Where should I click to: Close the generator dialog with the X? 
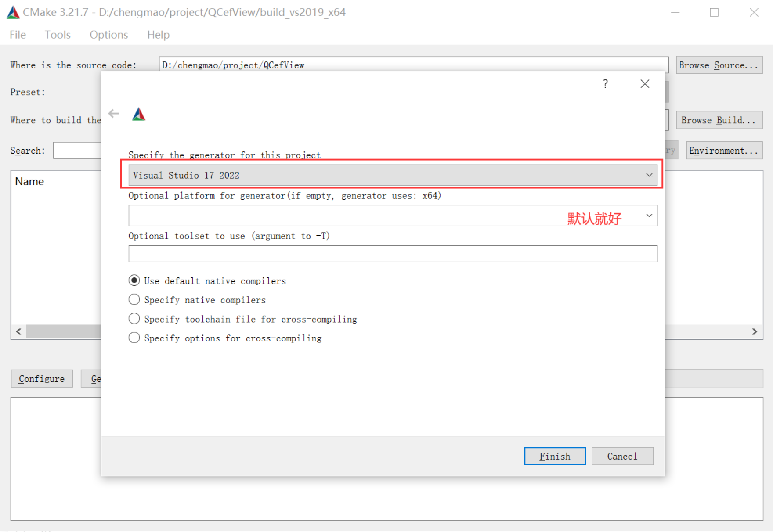[x=644, y=84]
